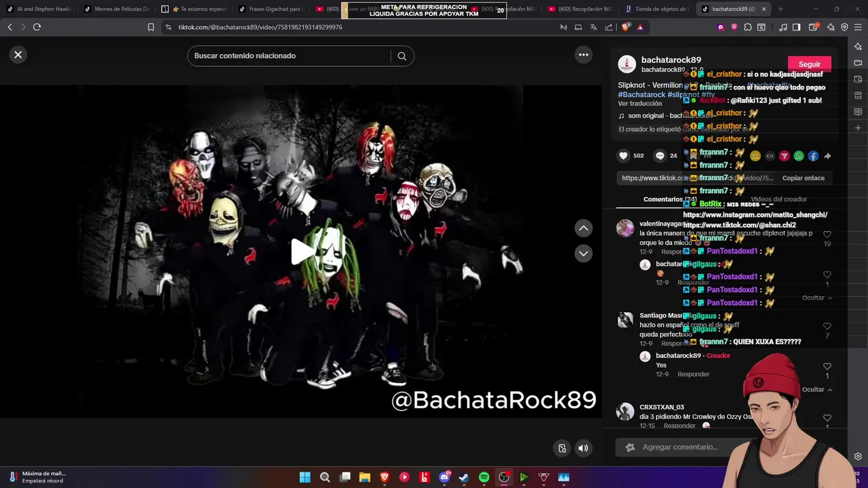This screenshot has height=488, width=868.
Task: Like valentinayagar's comment
Action: (x=827, y=235)
